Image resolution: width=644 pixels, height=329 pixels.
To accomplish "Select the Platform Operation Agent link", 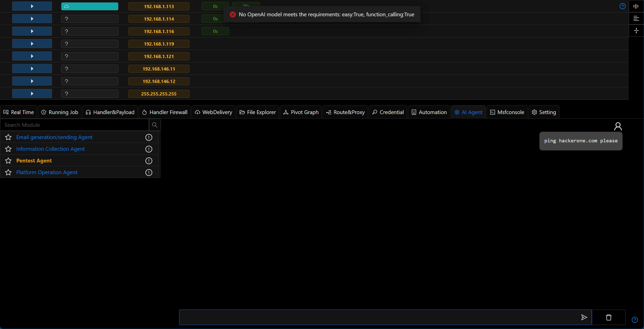I will point(47,172).
